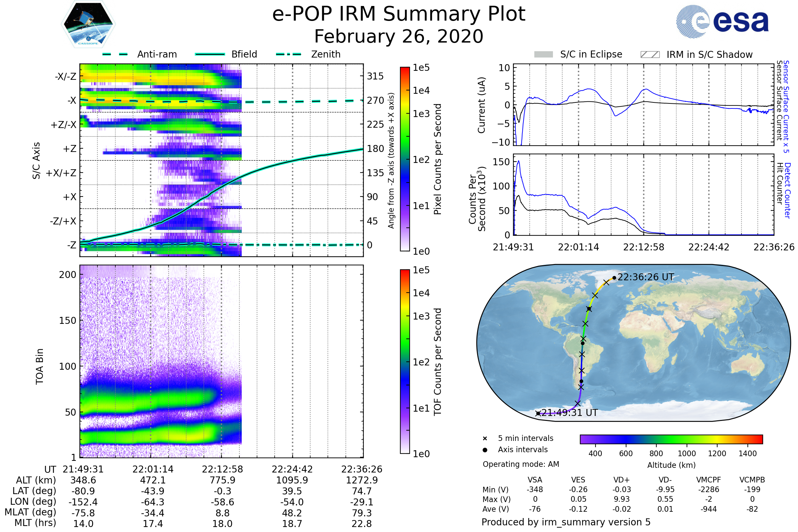The width and height of the screenshot is (798, 532).
Task: Click the Axis intervals black dot marker
Action: [485, 450]
